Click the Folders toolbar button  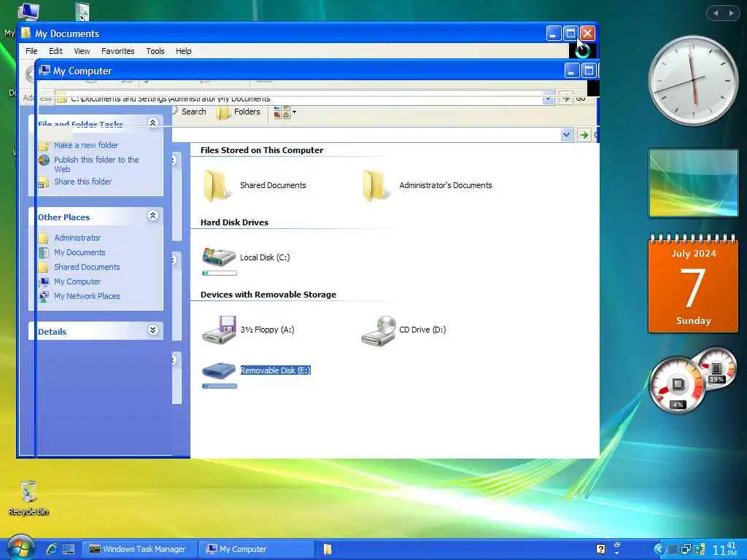click(x=239, y=112)
